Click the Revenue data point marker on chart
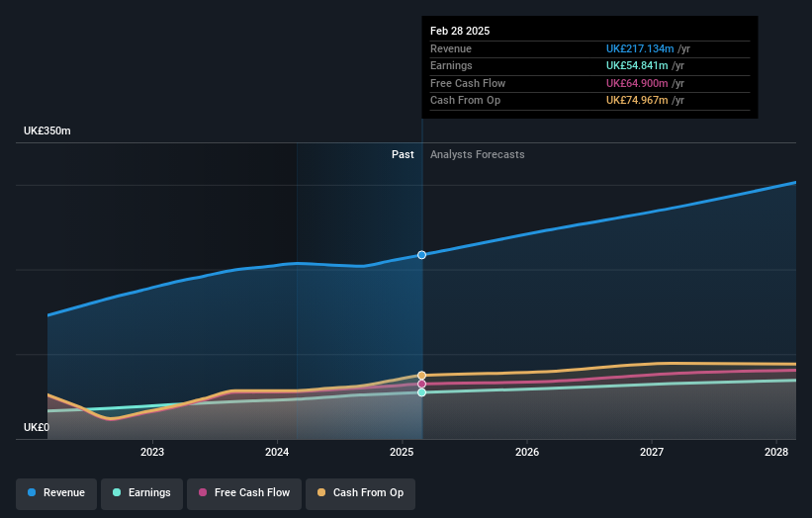812x518 pixels. [x=421, y=255]
